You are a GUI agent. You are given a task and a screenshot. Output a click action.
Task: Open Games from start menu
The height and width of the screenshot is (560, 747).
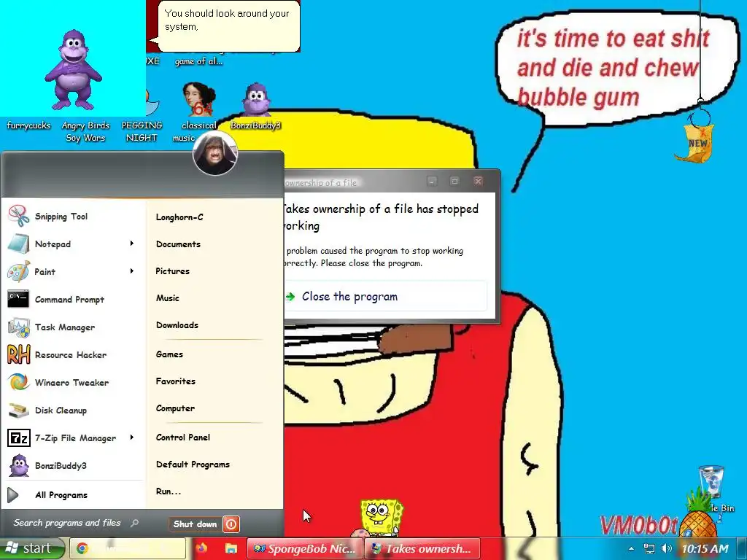tap(169, 354)
